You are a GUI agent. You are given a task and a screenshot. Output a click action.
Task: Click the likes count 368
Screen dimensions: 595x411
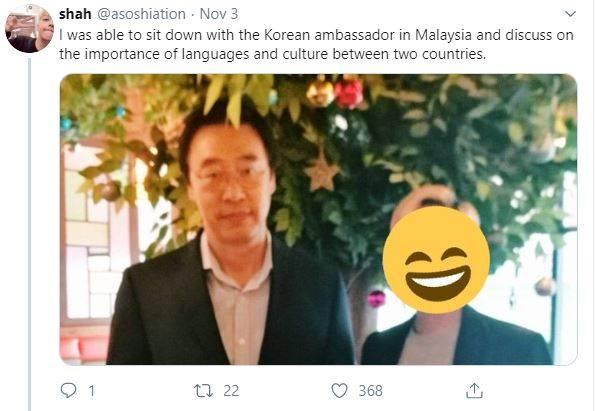coord(371,391)
